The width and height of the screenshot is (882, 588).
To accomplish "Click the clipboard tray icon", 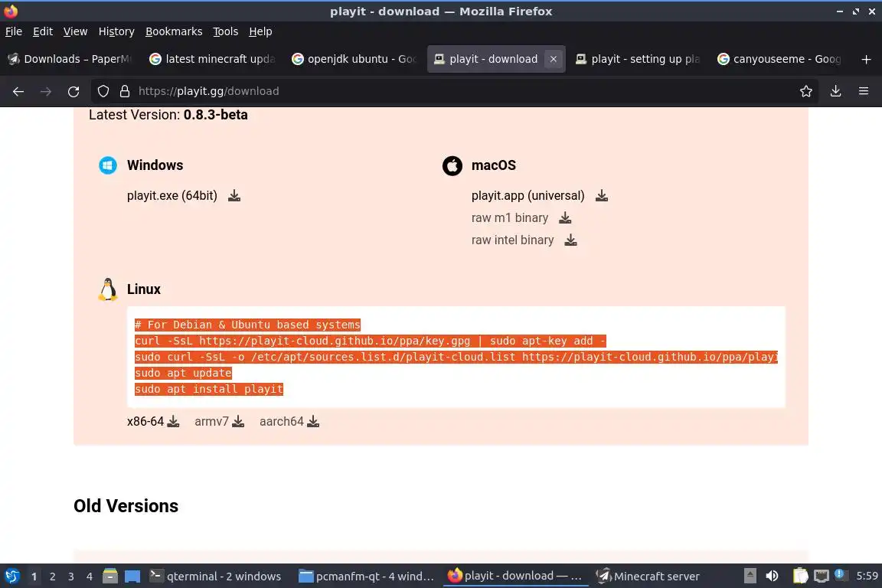I will (x=800, y=577).
